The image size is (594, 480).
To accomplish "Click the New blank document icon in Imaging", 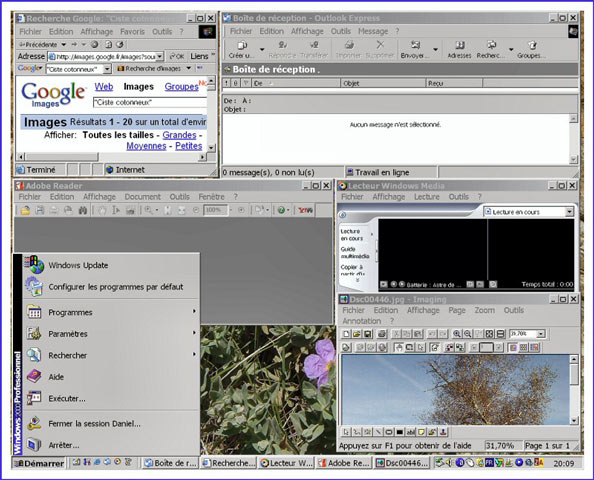I will coord(346,334).
